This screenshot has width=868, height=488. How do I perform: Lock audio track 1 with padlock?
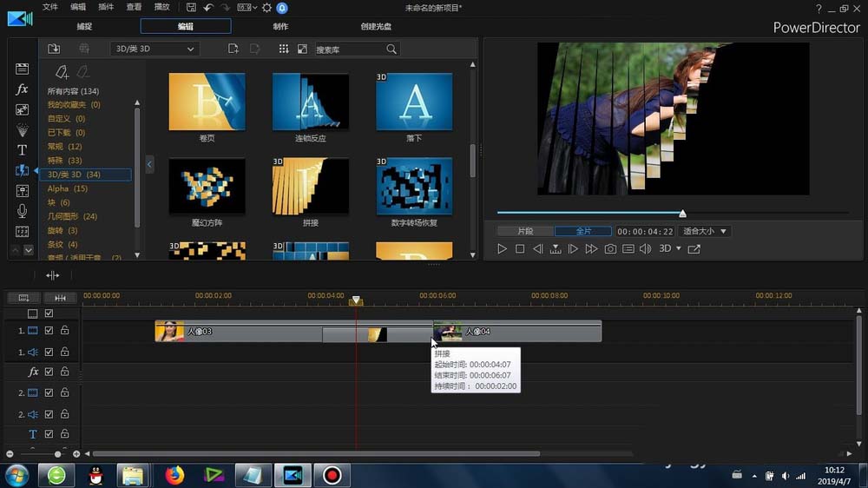point(64,352)
